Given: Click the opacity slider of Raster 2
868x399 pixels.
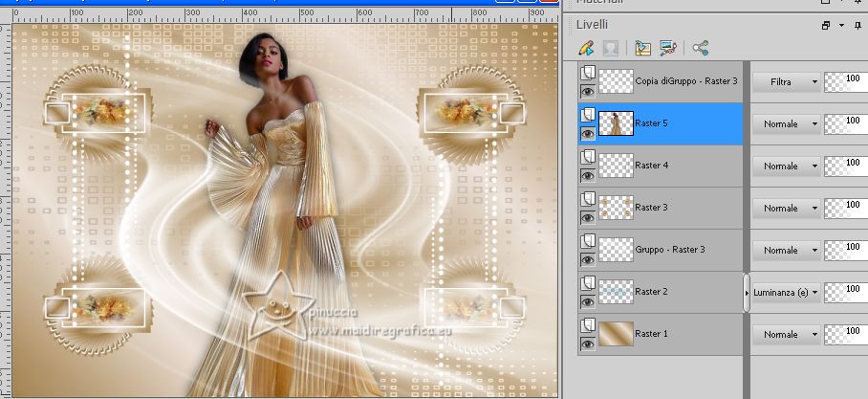Looking at the screenshot, I should click(846, 293).
